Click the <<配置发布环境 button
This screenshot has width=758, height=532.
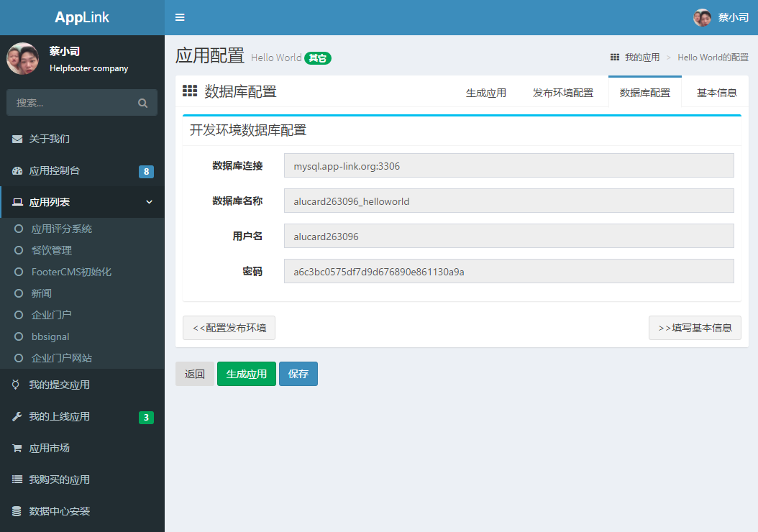229,328
